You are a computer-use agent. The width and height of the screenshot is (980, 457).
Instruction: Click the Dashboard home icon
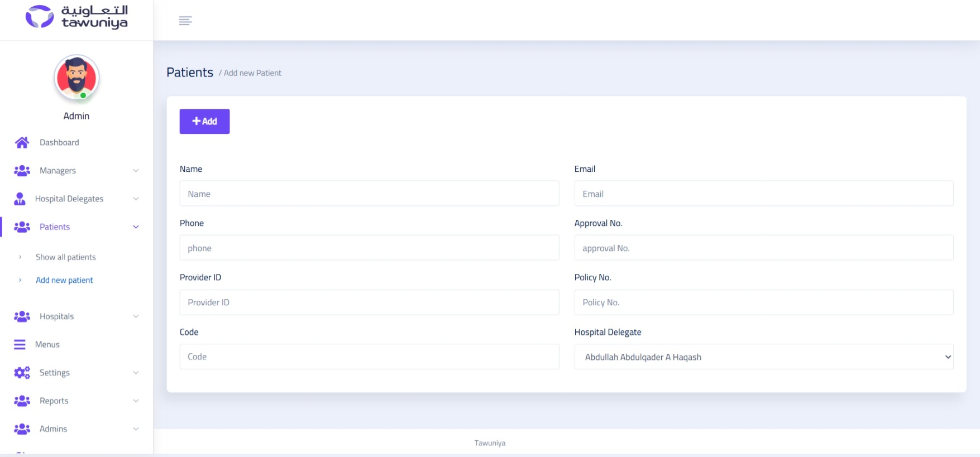pyautogui.click(x=22, y=143)
